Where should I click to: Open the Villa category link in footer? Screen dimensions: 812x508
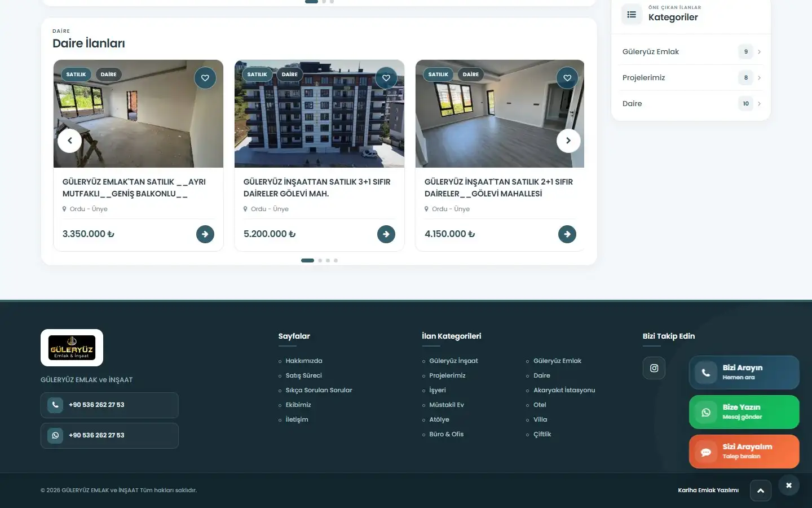click(540, 419)
